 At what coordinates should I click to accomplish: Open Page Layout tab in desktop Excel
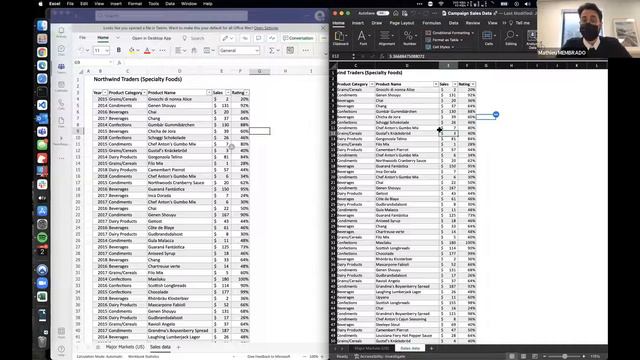(402, 23)
